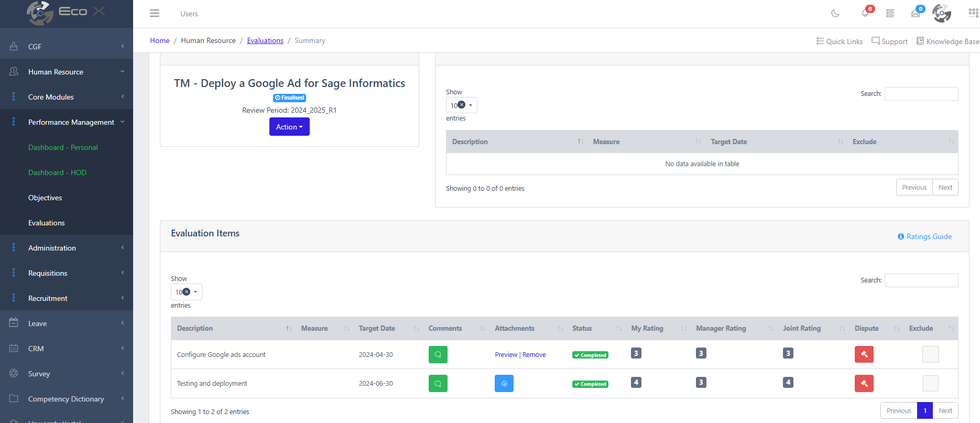Open Support link
980x423 pixels.
pyautogui.click(x=889, y=41)
